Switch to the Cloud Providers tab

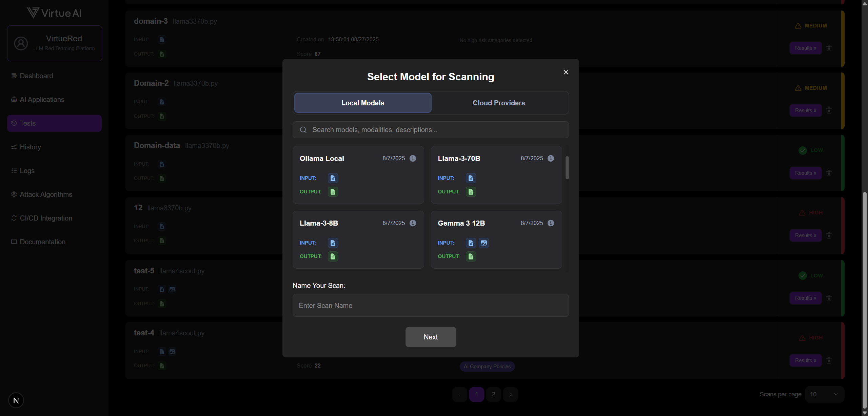(x=498, y=103)
